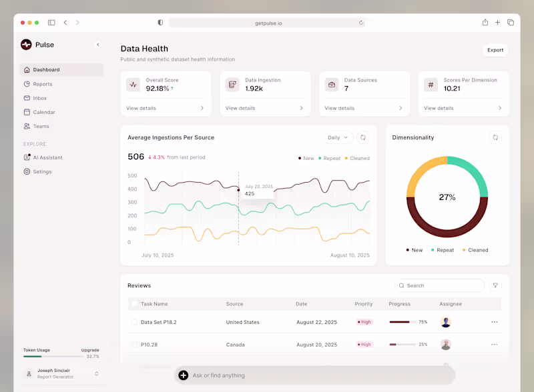Check the Data Set P18.2 row checkbox

(x=135, y=322)
